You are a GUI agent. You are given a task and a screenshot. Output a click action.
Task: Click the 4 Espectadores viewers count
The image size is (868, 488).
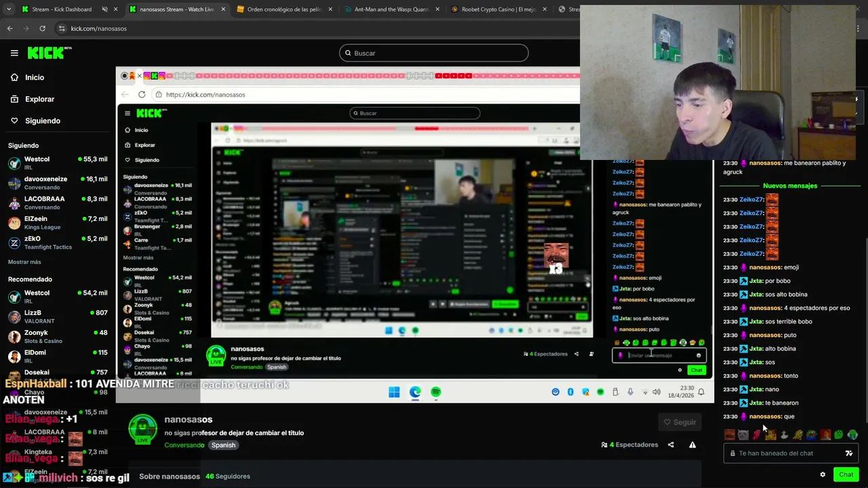[629, 445]
